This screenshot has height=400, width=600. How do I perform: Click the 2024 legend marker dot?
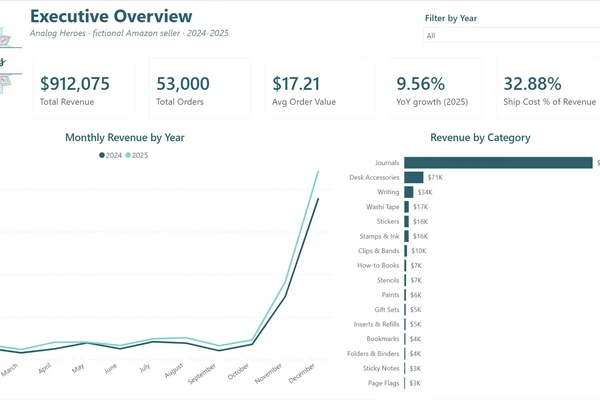(102, 155)
